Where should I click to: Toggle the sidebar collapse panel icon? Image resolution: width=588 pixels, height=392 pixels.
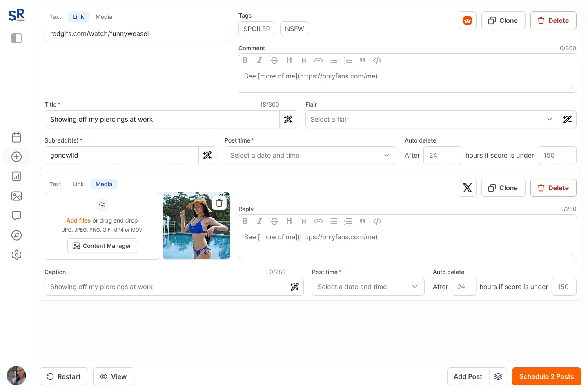(x=16, y=38)
